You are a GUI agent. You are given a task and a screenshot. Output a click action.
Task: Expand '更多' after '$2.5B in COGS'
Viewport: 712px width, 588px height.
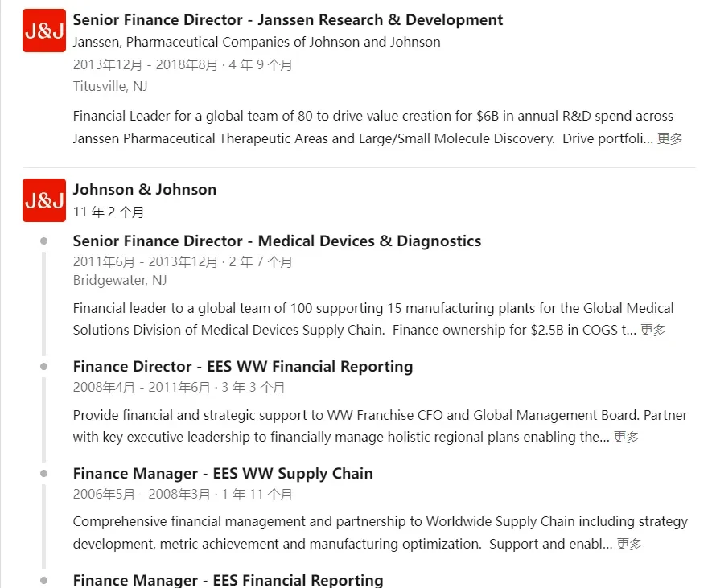point(653,330)
